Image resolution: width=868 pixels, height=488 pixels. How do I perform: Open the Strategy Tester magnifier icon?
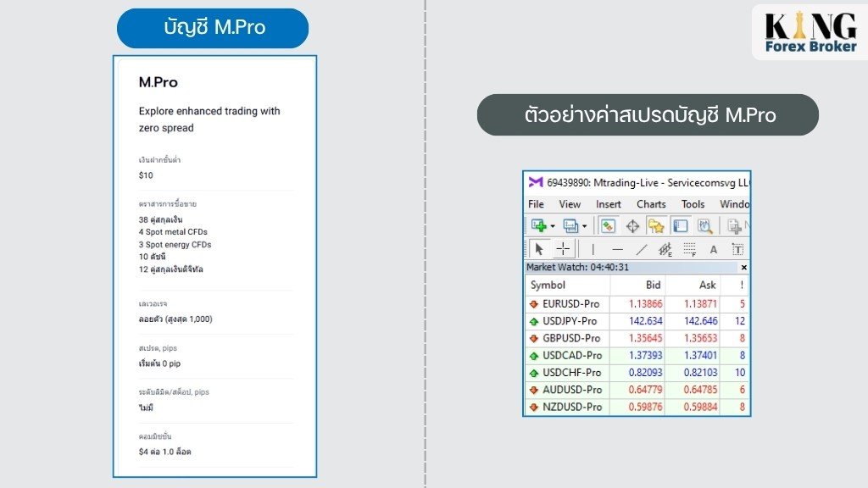click(704, 225)
